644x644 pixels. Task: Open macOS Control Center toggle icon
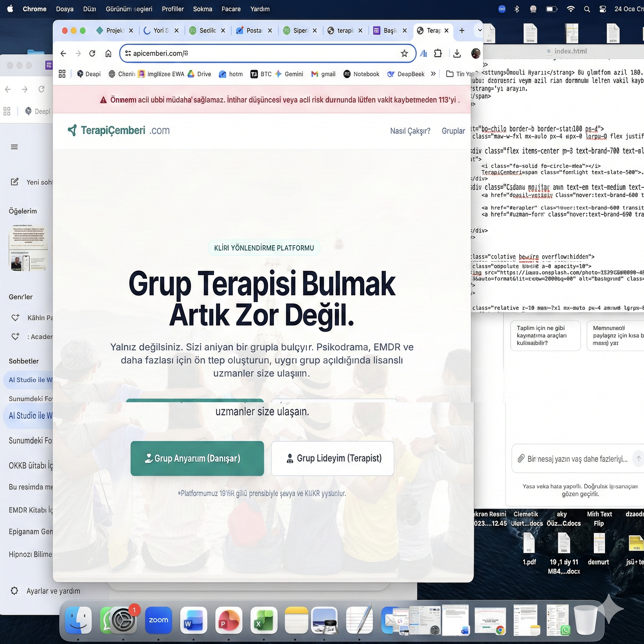click(603, 9)
